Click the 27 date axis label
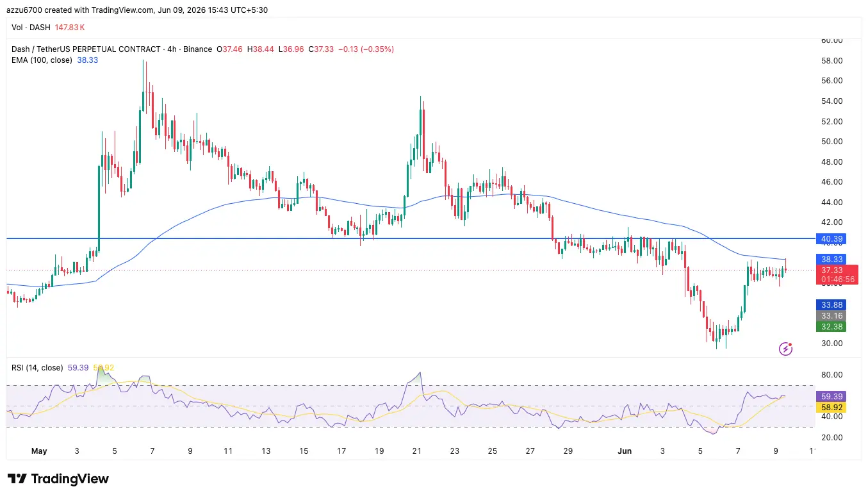Viewport: 868px width, 498px height. point(530,451)
